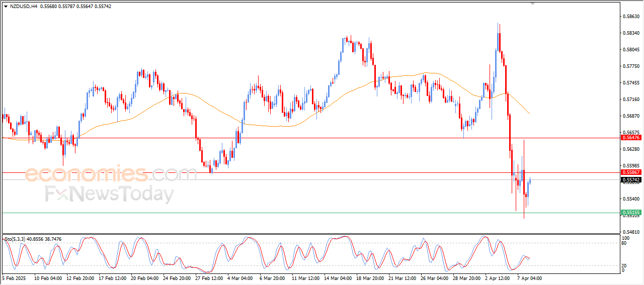The width and height of the screenshot is (644, 285).
Task: Click the 0.57455 price axis value
Action: click(631, 83)
